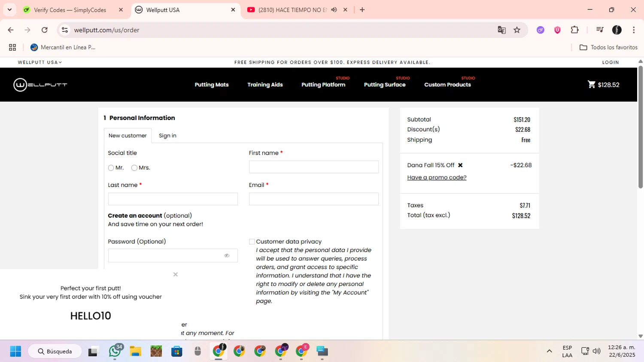644x362 pixels.
Task: Close the Verify Codes SimplyCodes tab
Action: (x=121, y=10)
